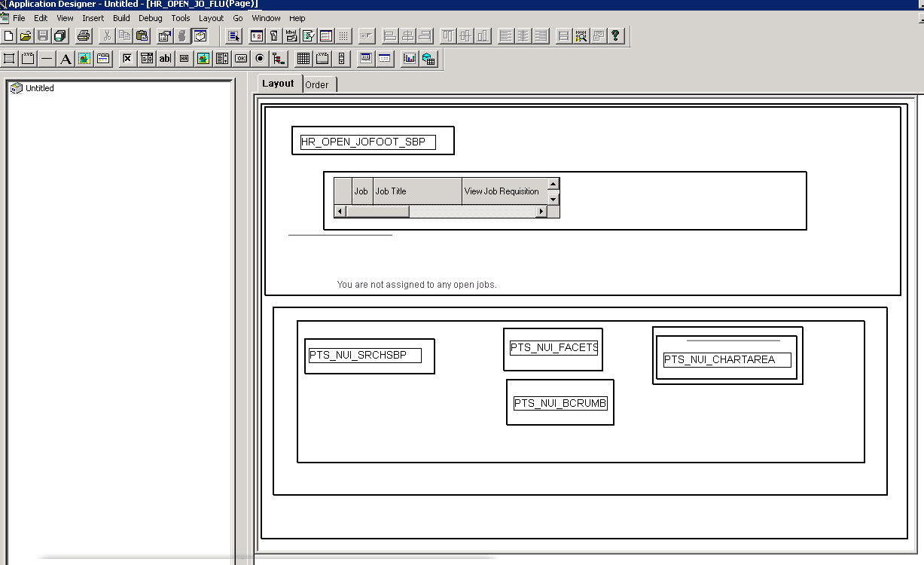This screenshot has height=565, width=924.
Task: Select the Grid control tool
Action: (303, 59)
